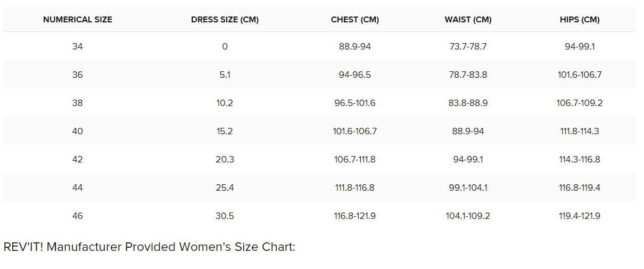
Task: Select numerical size 34 cell
Action: [78, 46]
